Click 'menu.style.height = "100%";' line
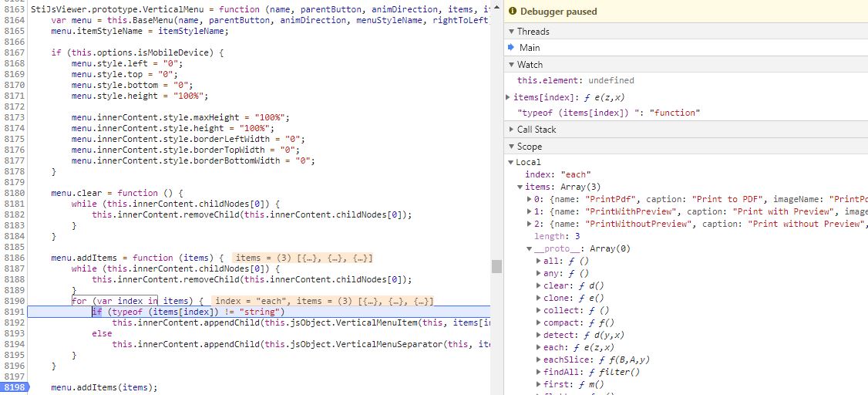This screenshot has height=395, width=868. tap(140, 96)
